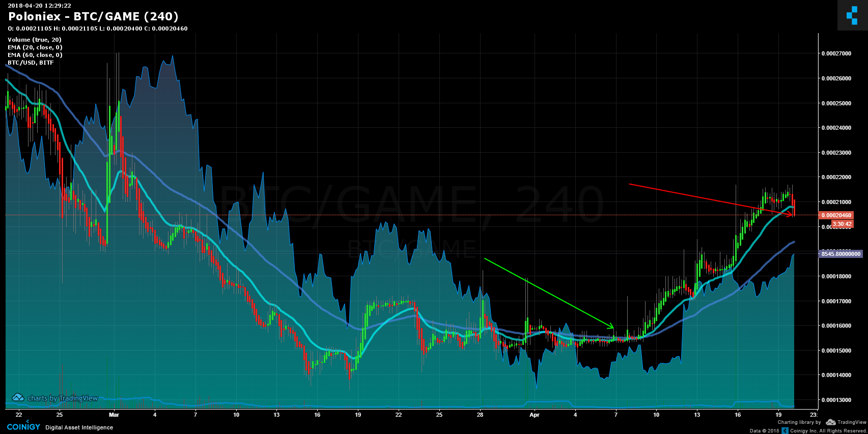Click the 0.00027000 price axis label
Viewport: 868px width, 434px height.
[836, 53]
